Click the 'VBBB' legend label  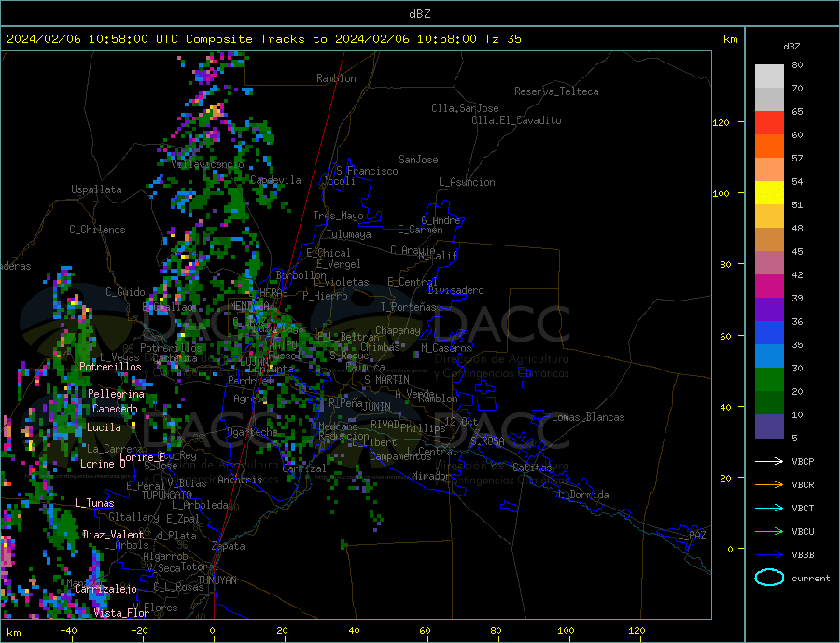tap(803, 554)
